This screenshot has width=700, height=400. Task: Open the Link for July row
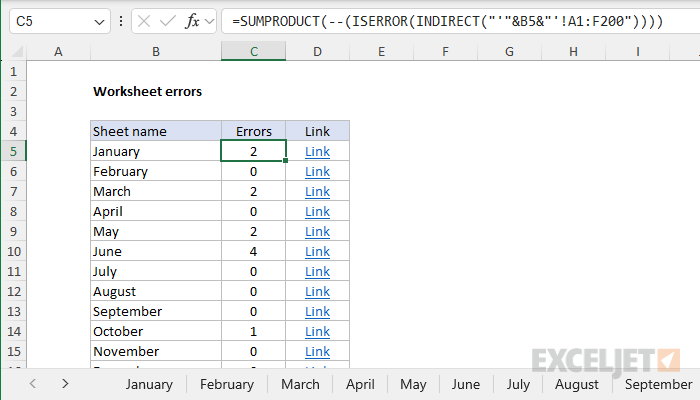pos(317,271)
